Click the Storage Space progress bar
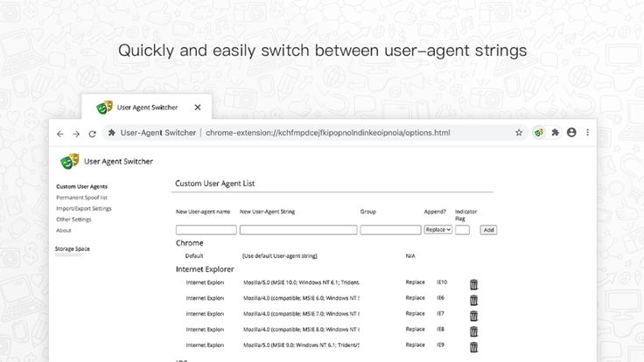Screen dimensions: 644x362 click(68, 254)
